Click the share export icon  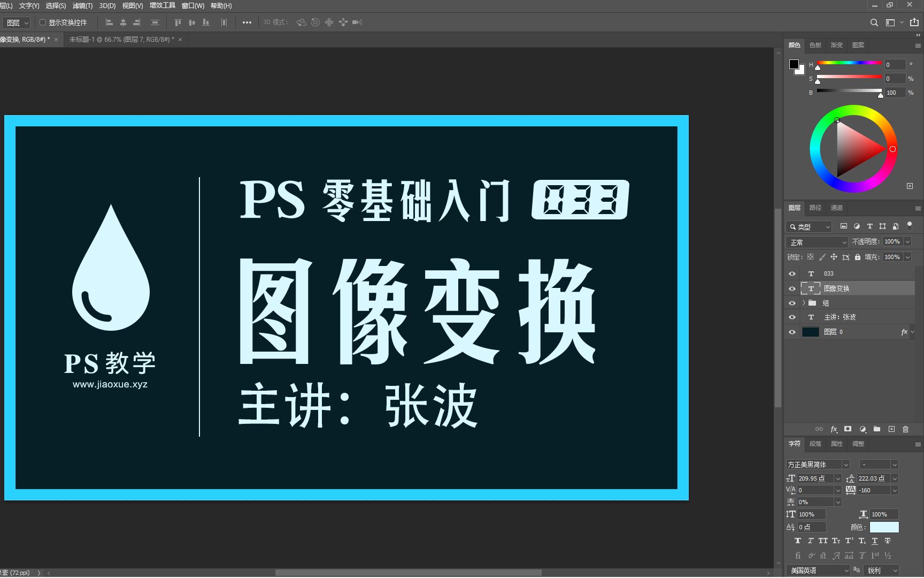(914, 22)
